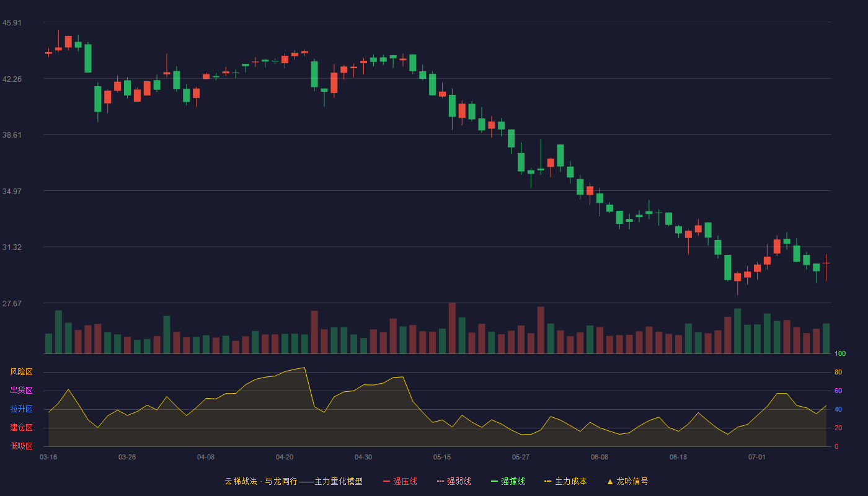
Task: Select the 05-27 date axis marker
Action: coord(521,457)
